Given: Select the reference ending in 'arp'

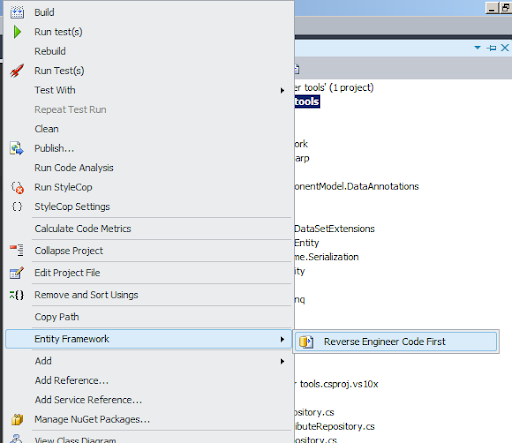Looking at the screenshot, I should 302,158.
